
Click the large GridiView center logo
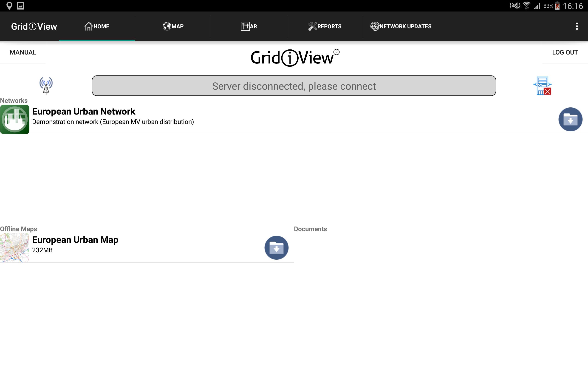(x=295, y=58)
